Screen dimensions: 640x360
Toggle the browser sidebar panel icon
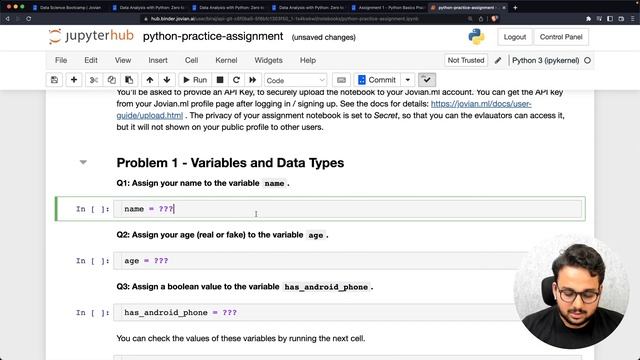click(610, 19)
